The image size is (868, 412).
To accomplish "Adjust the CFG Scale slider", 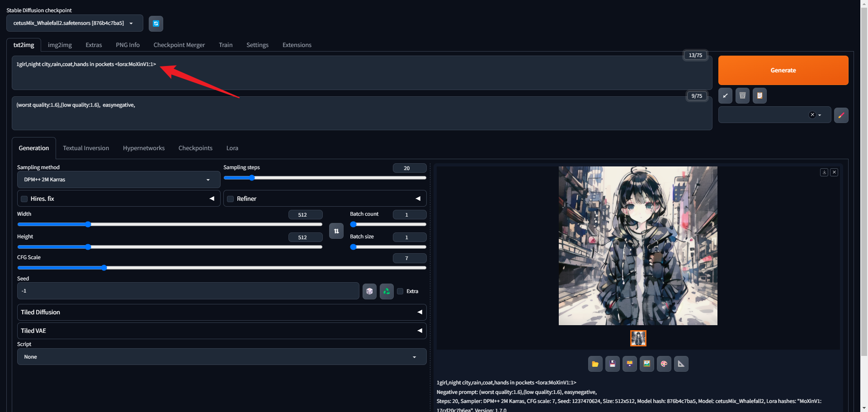I will point(222,268).
